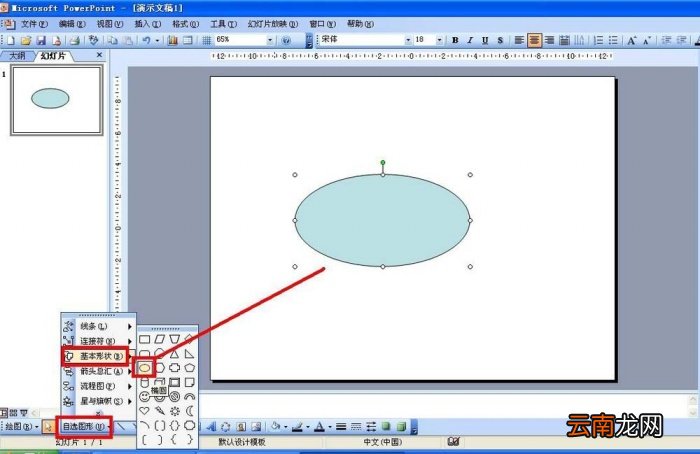Click the 3-D Style icon
This screenshot has height=454, width=700.
point(401,427)
